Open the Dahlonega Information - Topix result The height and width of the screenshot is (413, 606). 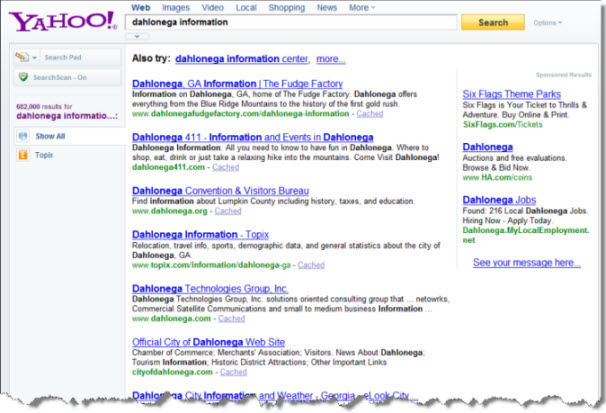(200, 235)
